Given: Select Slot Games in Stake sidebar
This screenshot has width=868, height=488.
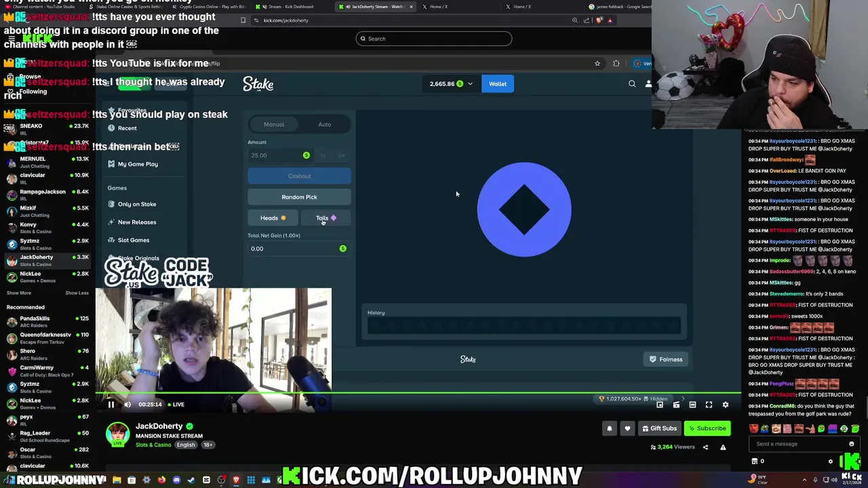Looking at the screenshot, I should click(x=134, y=240).
